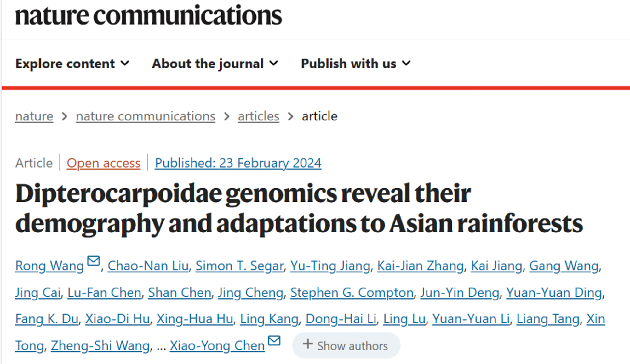Open the About the journal menu

[x=215, y=64]
